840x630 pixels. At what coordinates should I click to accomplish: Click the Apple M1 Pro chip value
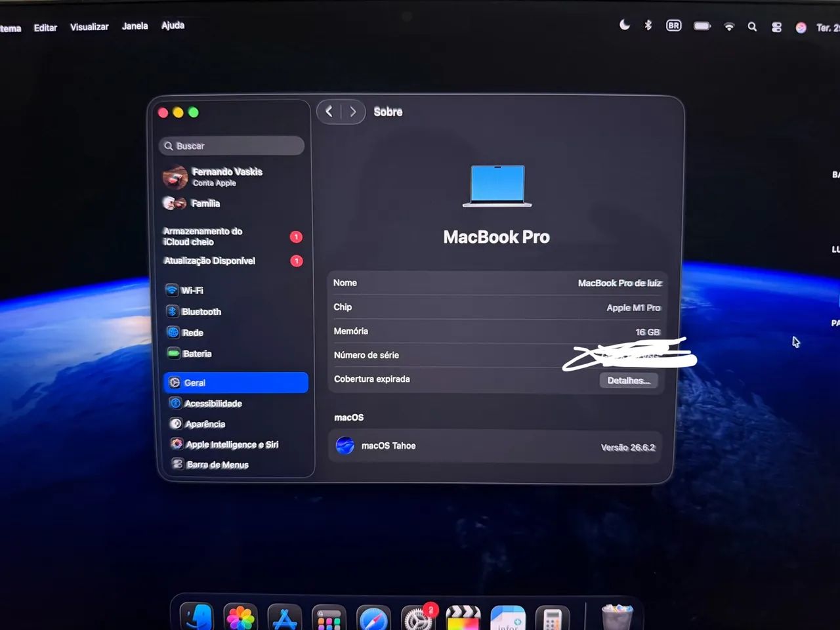point(633,308)
